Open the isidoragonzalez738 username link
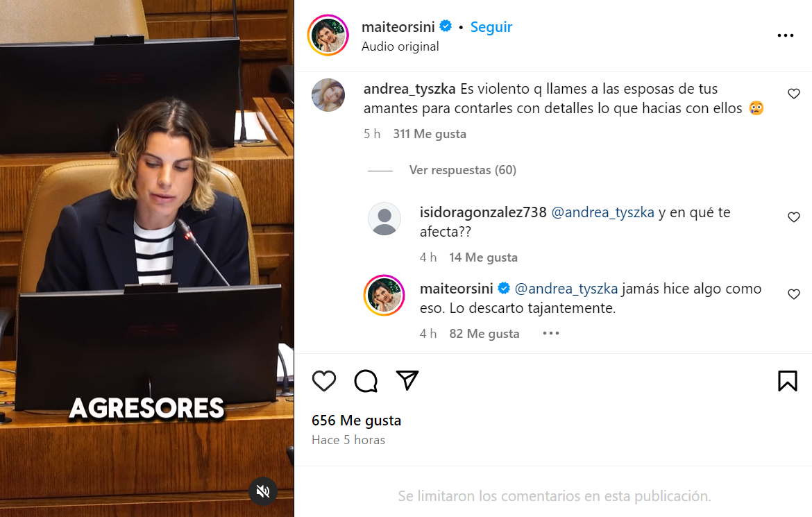The height and width of the screenshot is (517, 812). pos(482,212)
